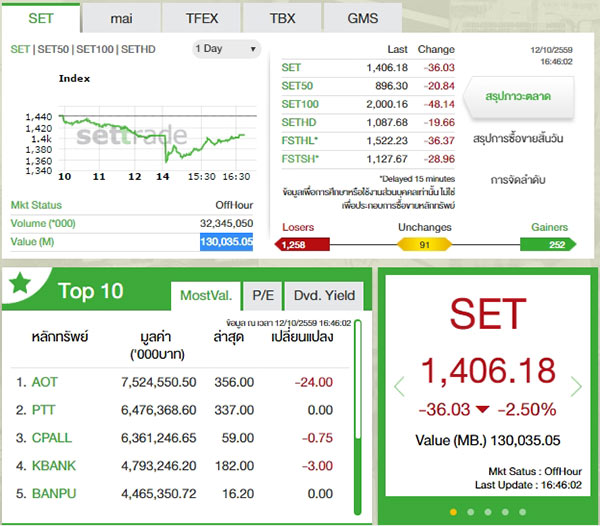Image resolution: width=600 pixels, height=526 pixels.
Task: Open the P/E Top 10 tab
Action: [x=263, y=296]
